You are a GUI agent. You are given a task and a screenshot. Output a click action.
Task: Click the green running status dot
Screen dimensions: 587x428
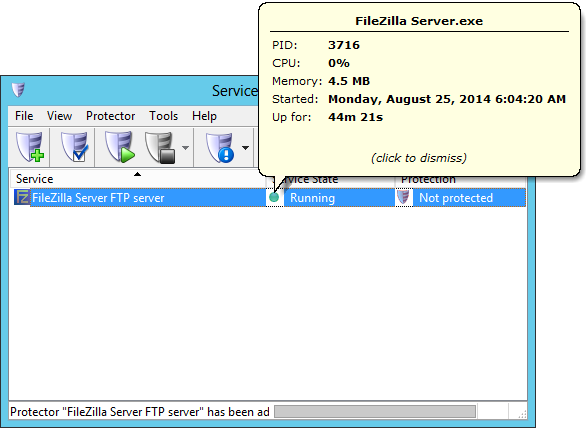click(274, 197)
